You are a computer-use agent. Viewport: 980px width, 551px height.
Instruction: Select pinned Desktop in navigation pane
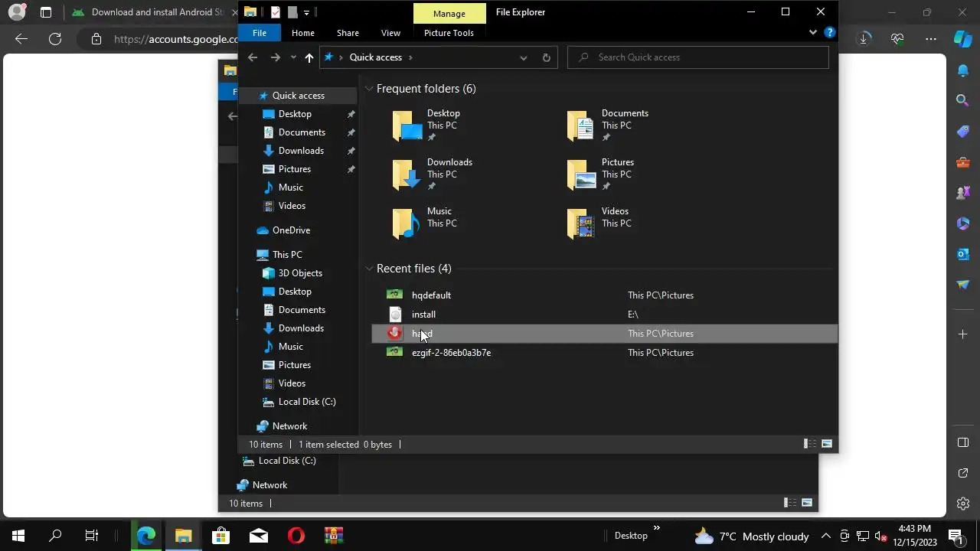pos(295,114)
